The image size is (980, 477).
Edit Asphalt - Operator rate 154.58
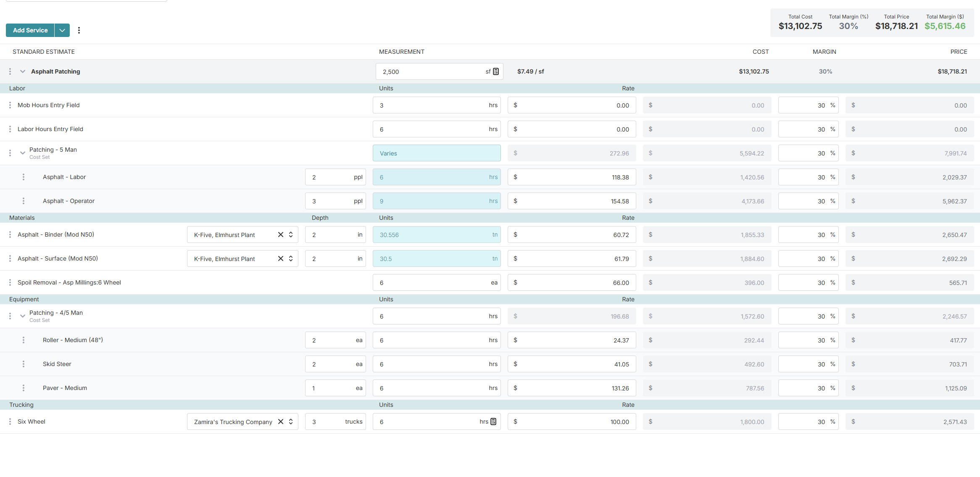point(572,201)
